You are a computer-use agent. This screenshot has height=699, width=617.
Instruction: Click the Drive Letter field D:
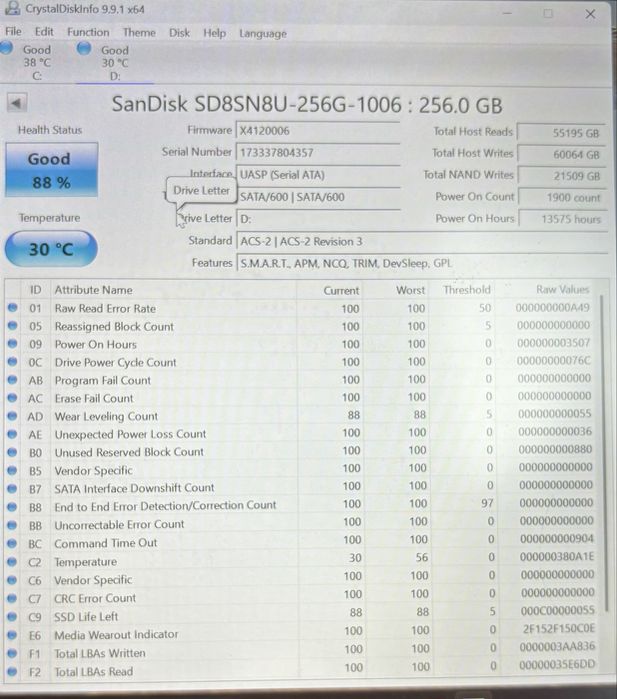[x=318, y=219]
